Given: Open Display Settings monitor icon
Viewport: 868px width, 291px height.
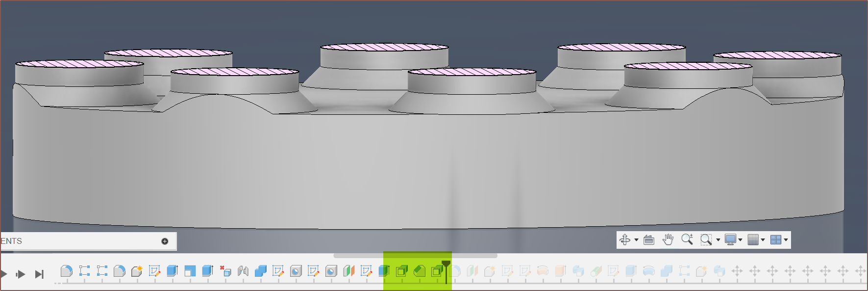Looking at the screenshot, I should point(730,240).
